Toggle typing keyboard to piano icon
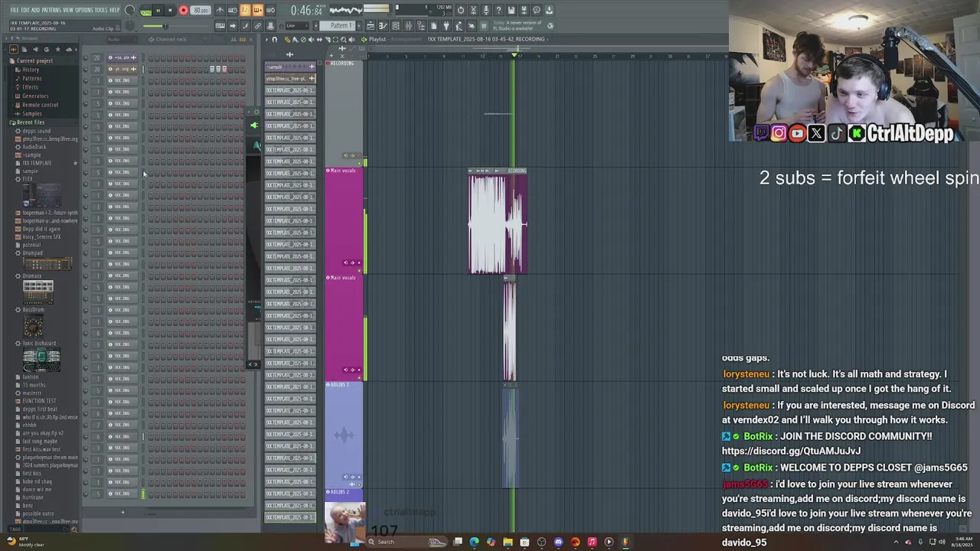This screenshot has height=551, width=980. tap(220, 25)
